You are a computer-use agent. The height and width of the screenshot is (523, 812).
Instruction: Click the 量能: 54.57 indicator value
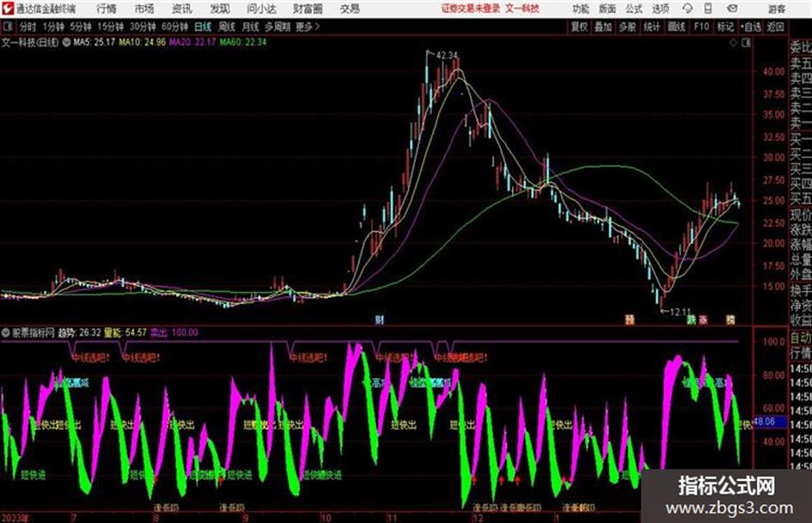125,332
